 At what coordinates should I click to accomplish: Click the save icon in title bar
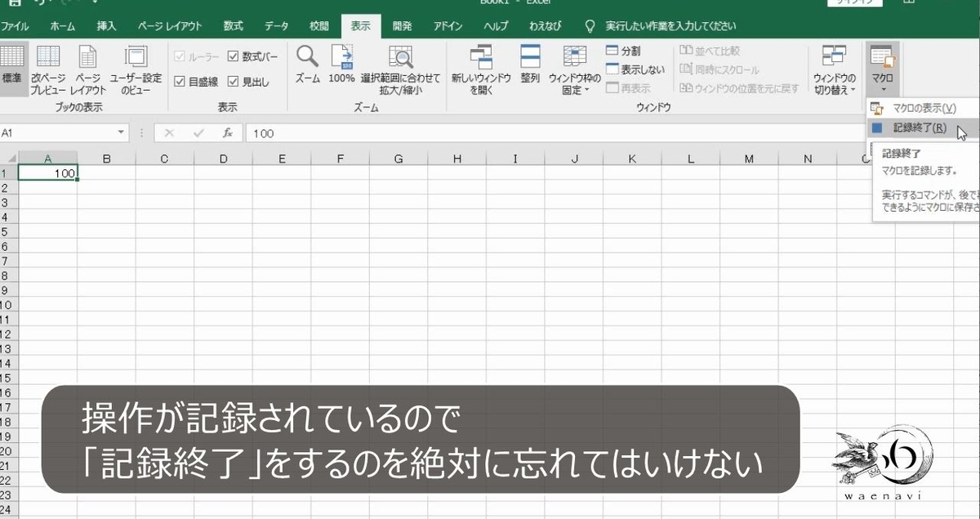pyautogui.click(x=14, y=3)
